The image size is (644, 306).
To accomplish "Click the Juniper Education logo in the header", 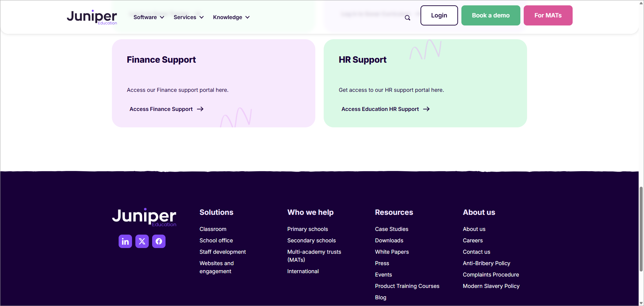I will click(92, 17).
